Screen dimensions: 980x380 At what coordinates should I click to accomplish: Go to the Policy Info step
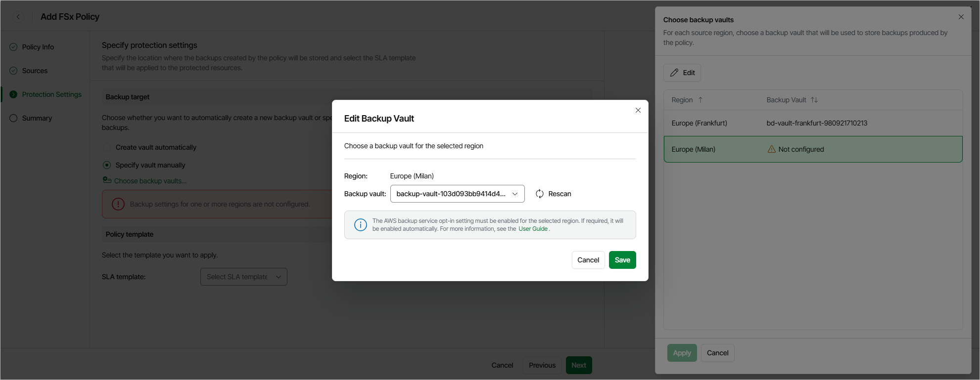[x=38, y=47]
